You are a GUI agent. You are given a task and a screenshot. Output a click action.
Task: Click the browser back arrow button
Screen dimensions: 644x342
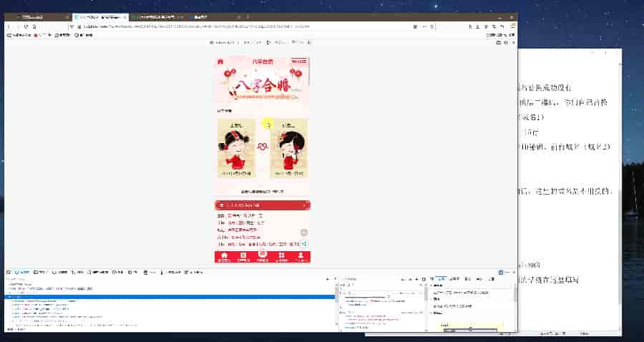coord(9,26)
